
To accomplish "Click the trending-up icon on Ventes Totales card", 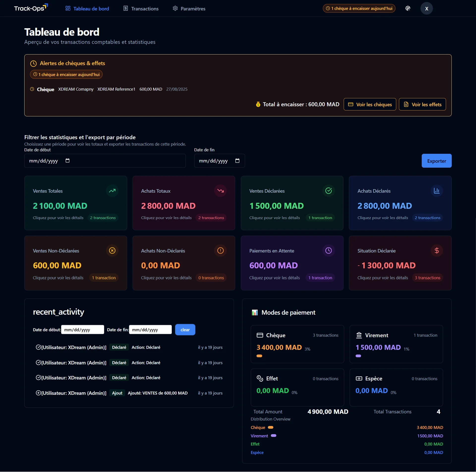I will (x=112, y=191).
